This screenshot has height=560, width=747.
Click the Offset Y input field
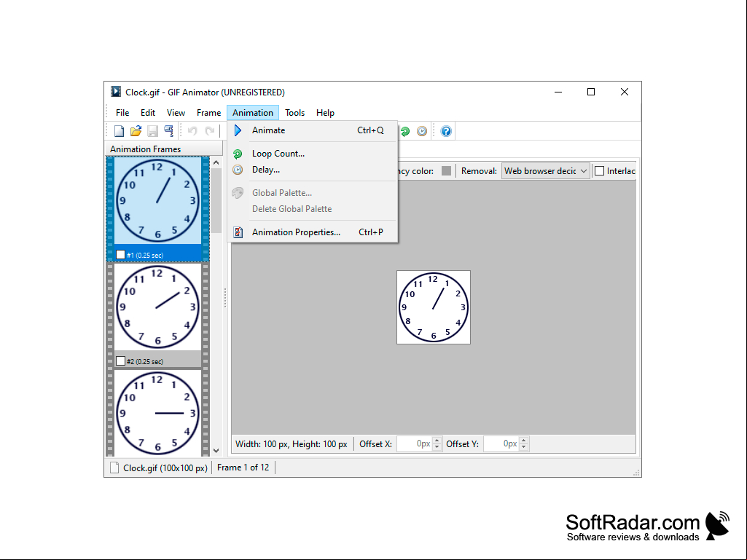pyautogui.click(x=501, y=443)
